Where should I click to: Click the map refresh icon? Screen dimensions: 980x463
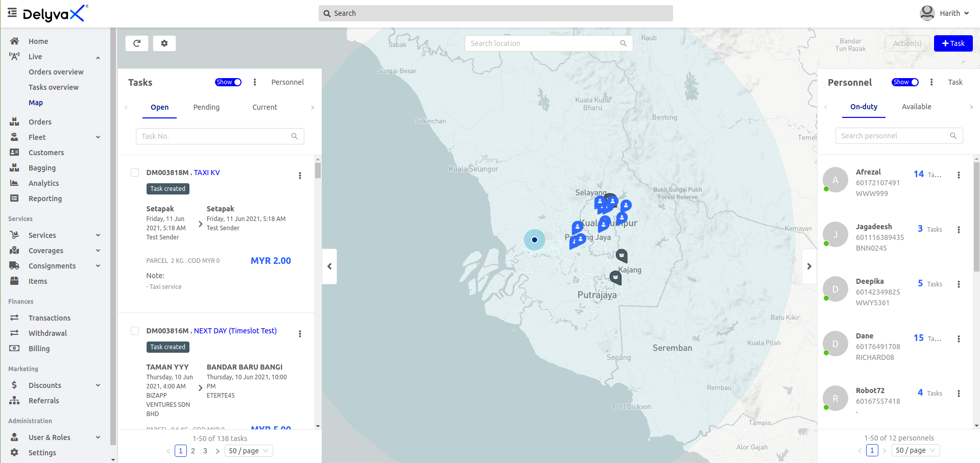point(136,43)
